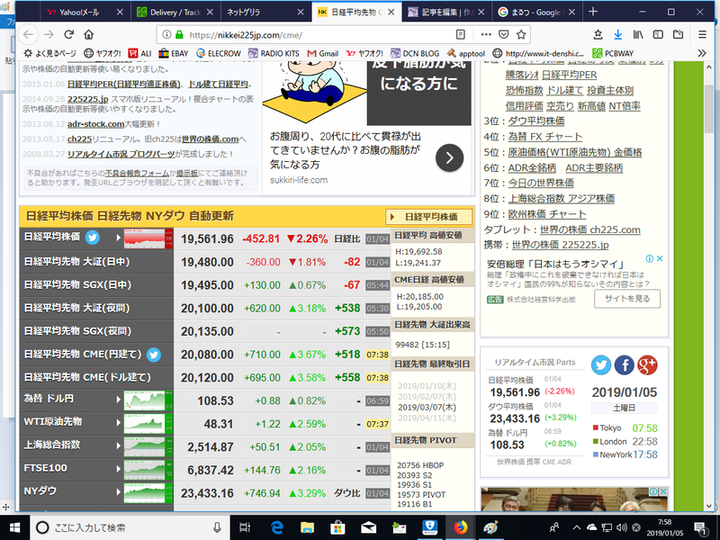
Task: Launch Microsoft Edge from taskbar
Action: [278, 527]
